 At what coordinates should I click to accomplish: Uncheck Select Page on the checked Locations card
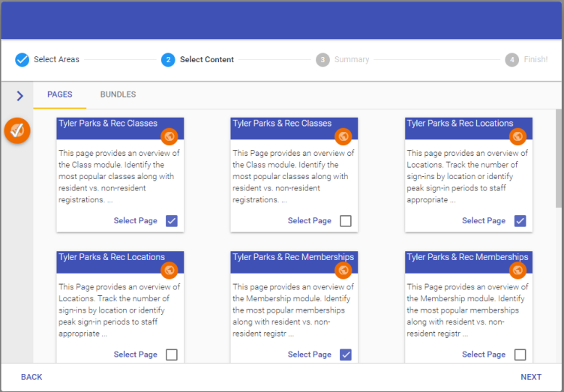coord(520,221)
